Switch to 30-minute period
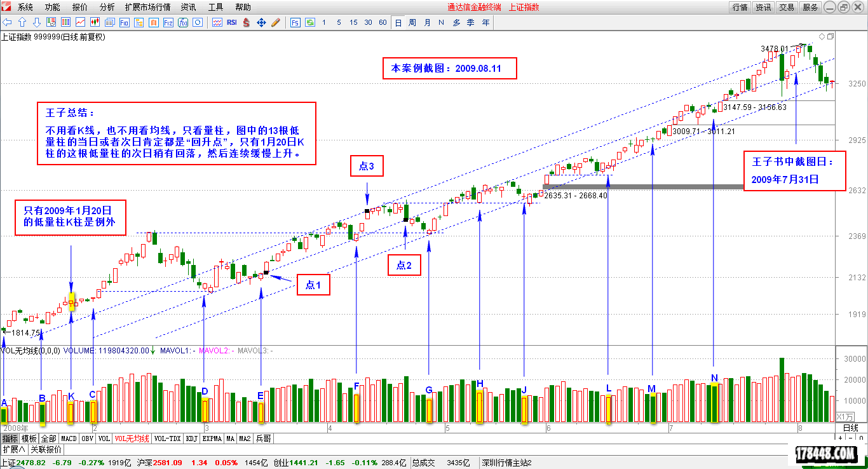868x469 pixels. (368, 22)
